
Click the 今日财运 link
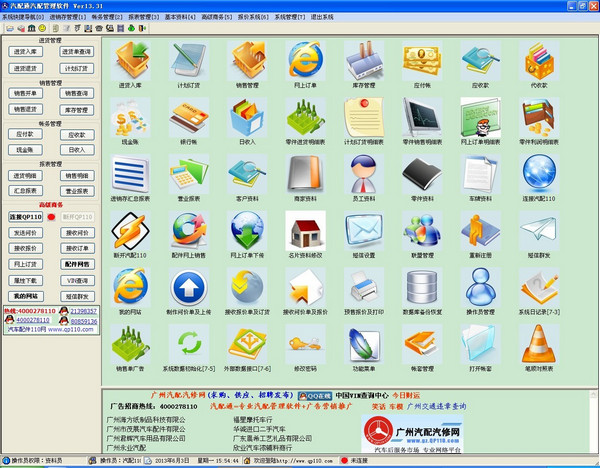point(406,395)
